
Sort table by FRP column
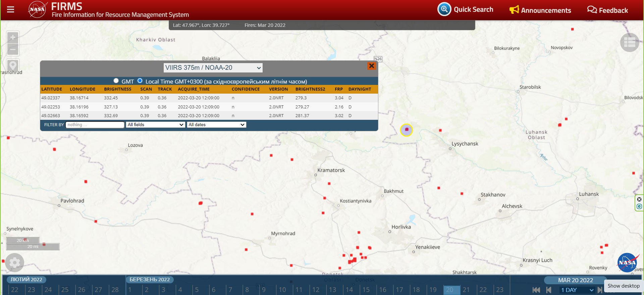coord(339,89)
